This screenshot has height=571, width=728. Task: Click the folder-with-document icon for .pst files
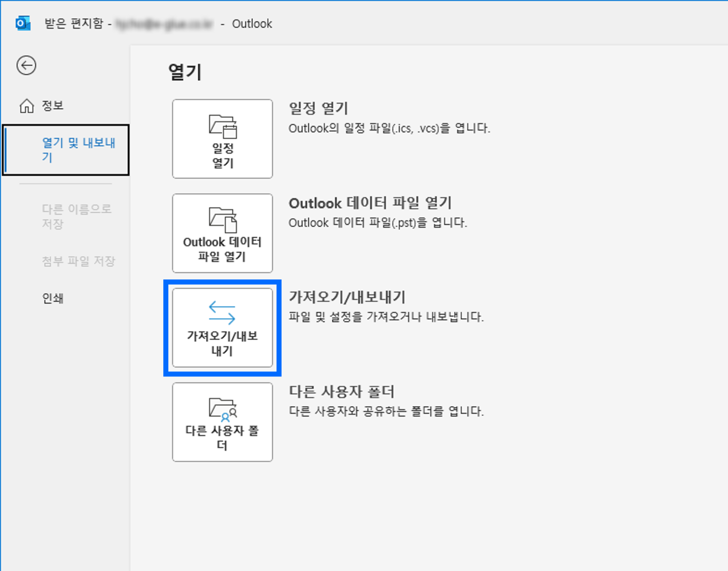coord(222,219)
